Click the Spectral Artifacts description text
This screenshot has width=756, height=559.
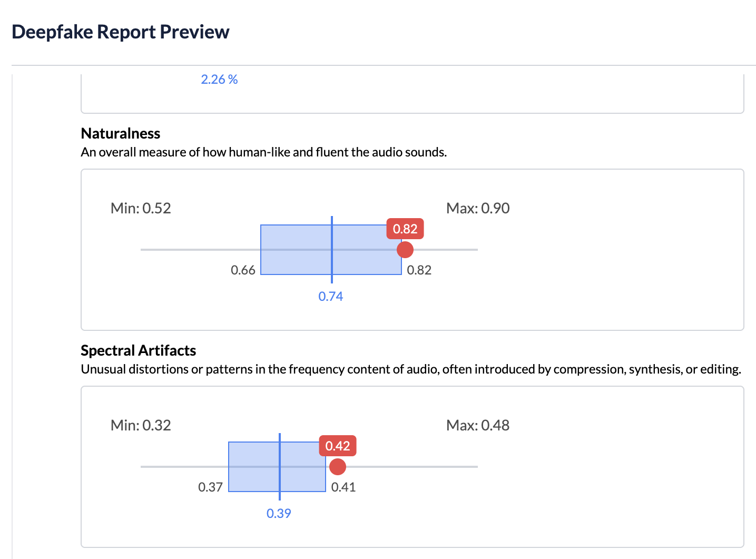pos(411,369)
